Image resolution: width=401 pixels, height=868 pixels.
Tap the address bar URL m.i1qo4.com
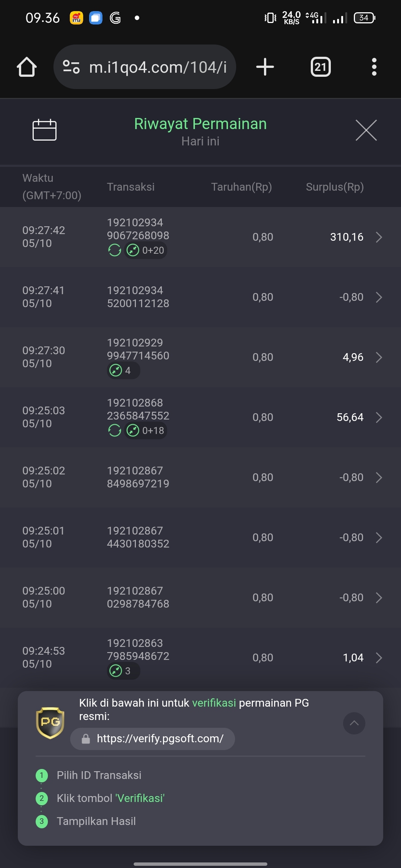coord(158,67)
